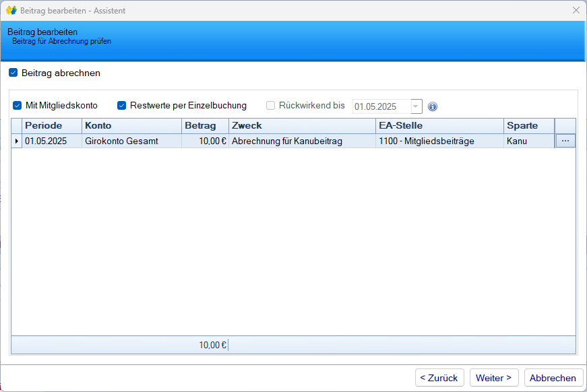The height and width of the screenshot is (392, 587).
Task: Click the EA-Stelle column header
Action: [439, 126]
